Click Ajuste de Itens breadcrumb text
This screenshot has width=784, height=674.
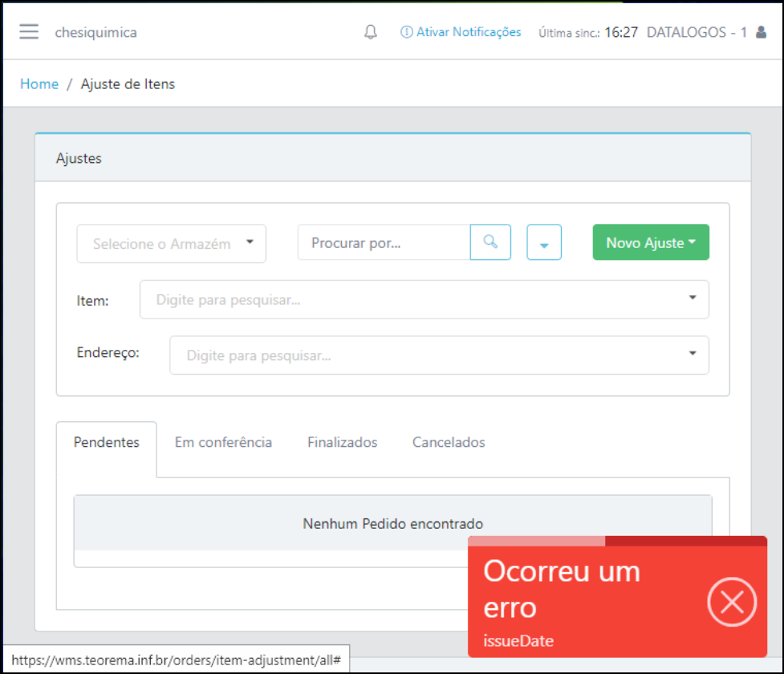pos(128,84)
